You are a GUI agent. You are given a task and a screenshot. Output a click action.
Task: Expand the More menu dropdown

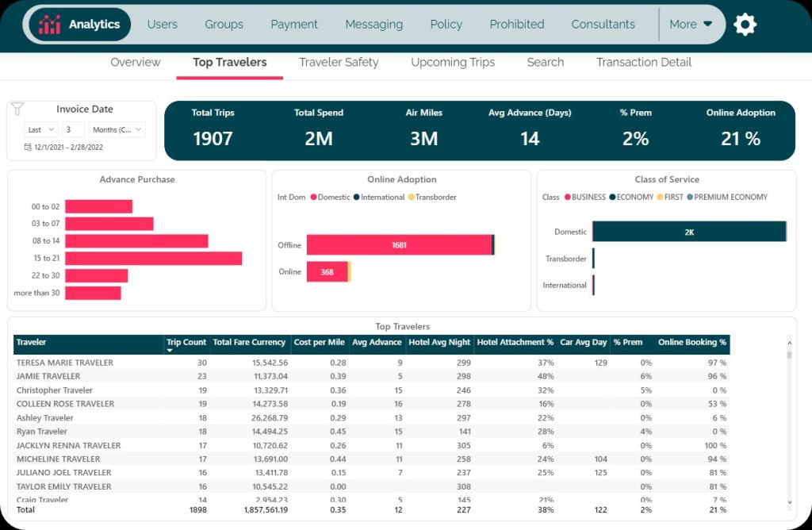click(x=690, y=25)
